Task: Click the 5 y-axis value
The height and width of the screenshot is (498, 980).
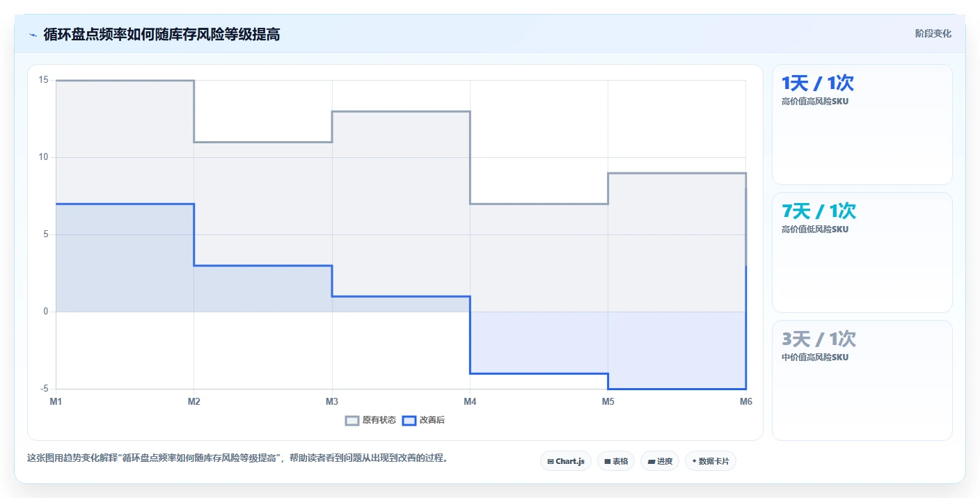Action: (x=46, y=234)
